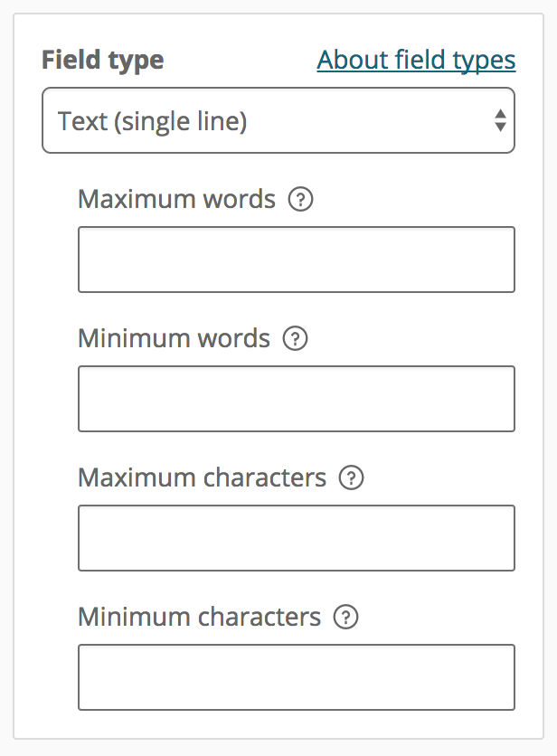Click the up-down arrows on field type selector
The height and width of the screenshot is (756, 557).
[501, 120]
